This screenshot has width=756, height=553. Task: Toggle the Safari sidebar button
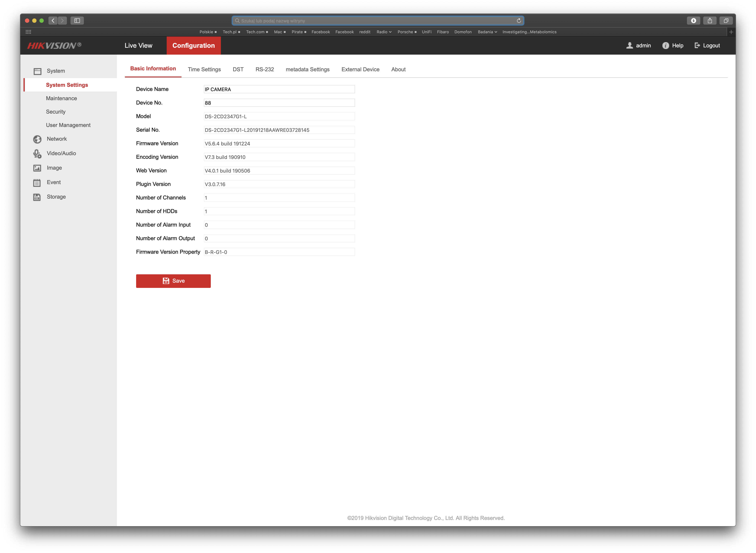coord(77,21)
